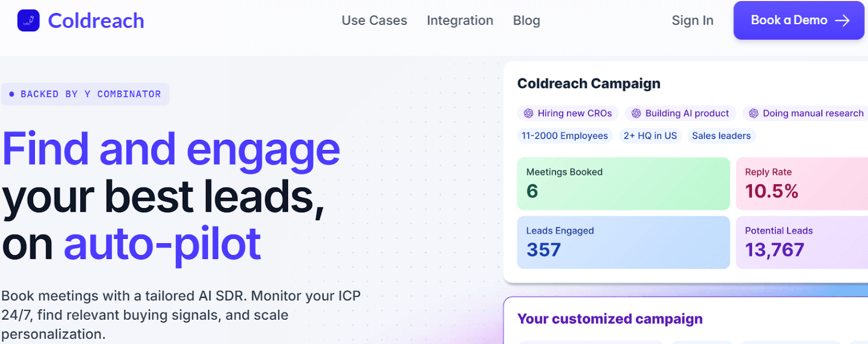Click the Sign In link
Viewport: 868px width, 344px height.
[692, 21]
